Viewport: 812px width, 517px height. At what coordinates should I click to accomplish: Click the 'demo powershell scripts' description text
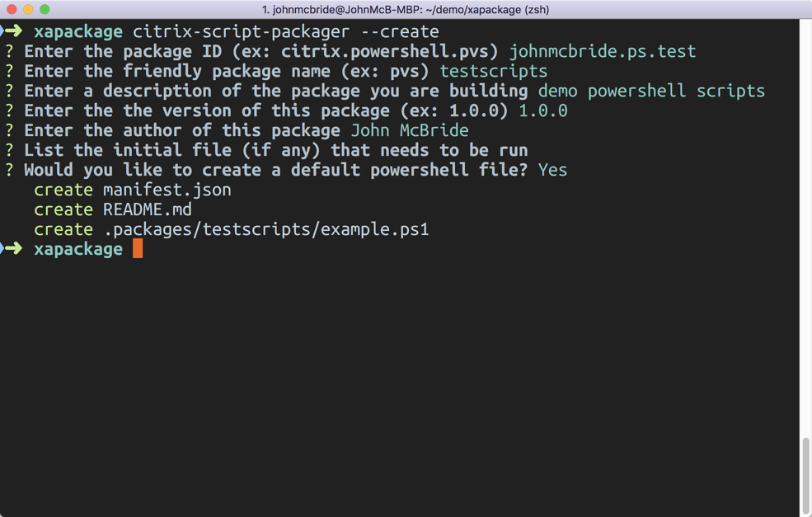pyautogui.click(x=651, y=91)
